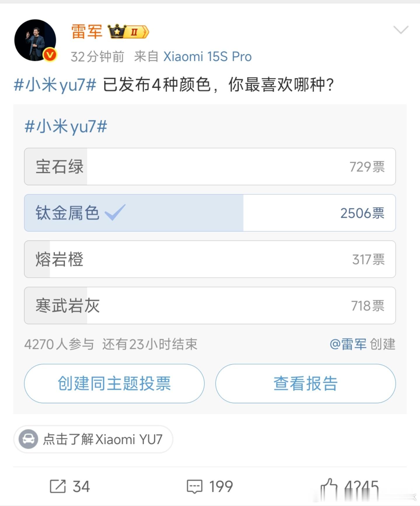Open the Xiaomi 15S Pro source link
Screen dimensions: 420x506
(207, 57)
